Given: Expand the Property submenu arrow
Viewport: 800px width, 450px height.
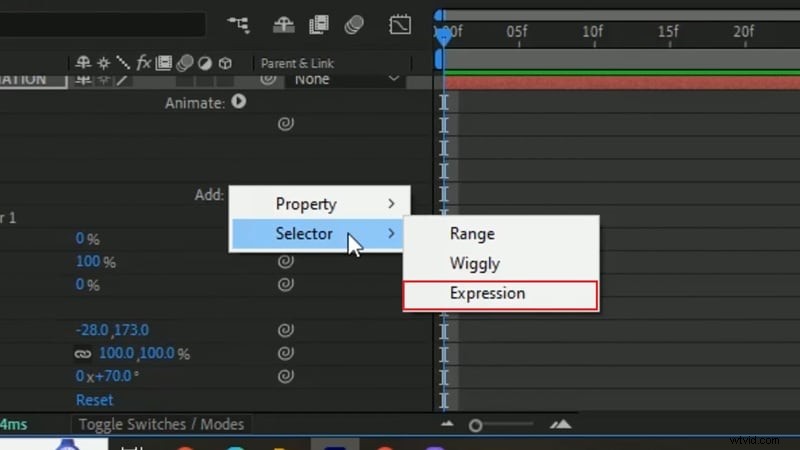Looking at the screenshot, I should 391,204.
